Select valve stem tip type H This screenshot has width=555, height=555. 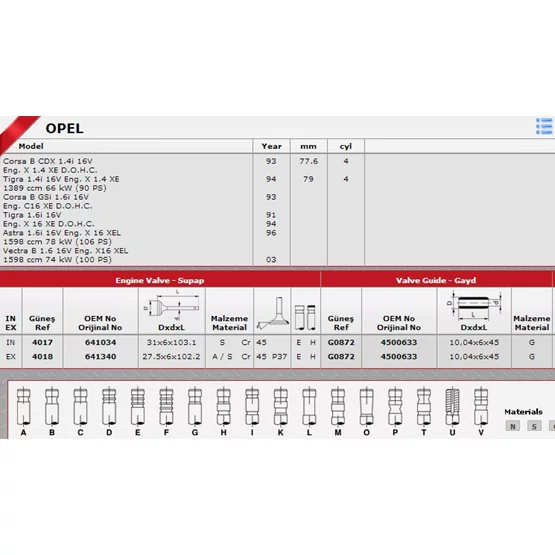(224, 411)
